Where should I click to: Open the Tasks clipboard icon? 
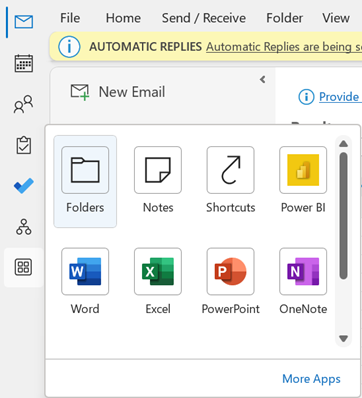point(24,145)
